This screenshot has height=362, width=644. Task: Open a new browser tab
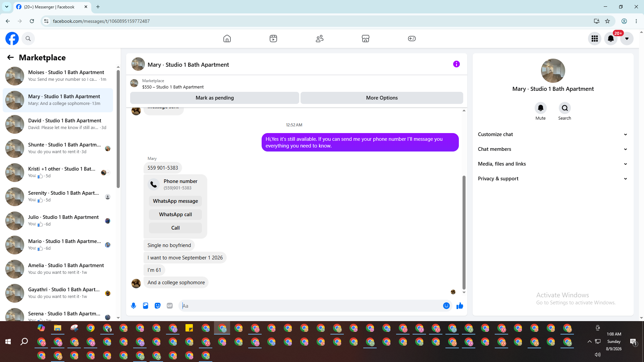[98, 7]
